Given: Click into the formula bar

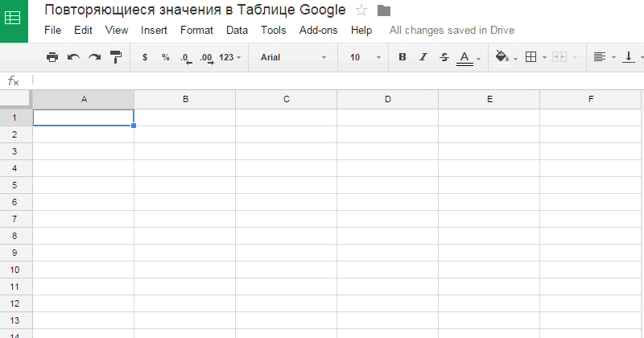Looking at the screenshot, I should click(x=336, y=80).
